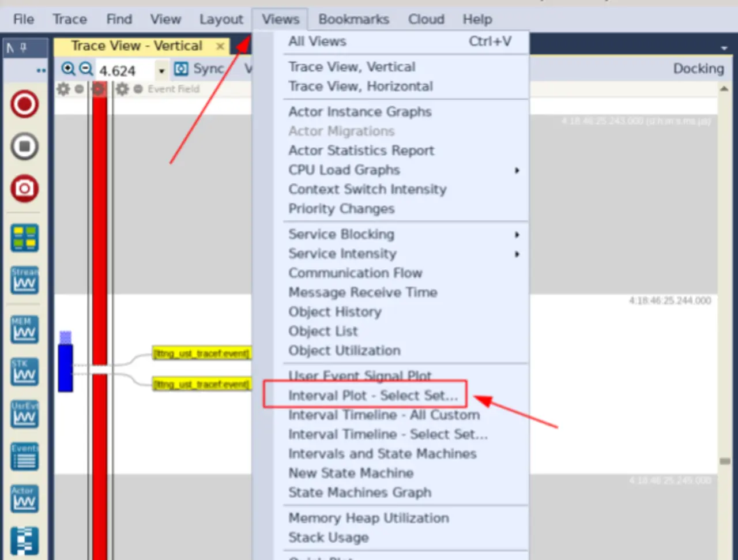Close the Trace View - Vertical tab
The height and width of the screenshot is (560, 738).
click(x=220, y=46)
